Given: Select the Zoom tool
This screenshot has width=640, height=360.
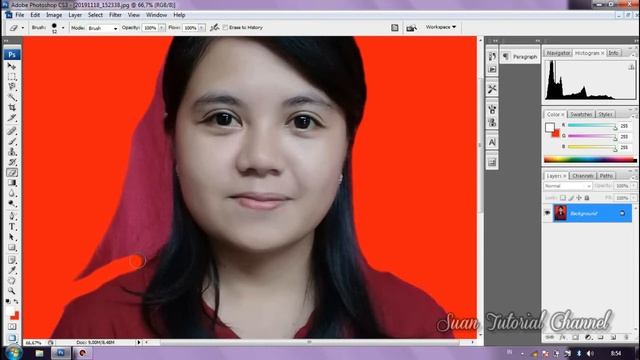Looking at the screenshot, I should pos(12,291).
